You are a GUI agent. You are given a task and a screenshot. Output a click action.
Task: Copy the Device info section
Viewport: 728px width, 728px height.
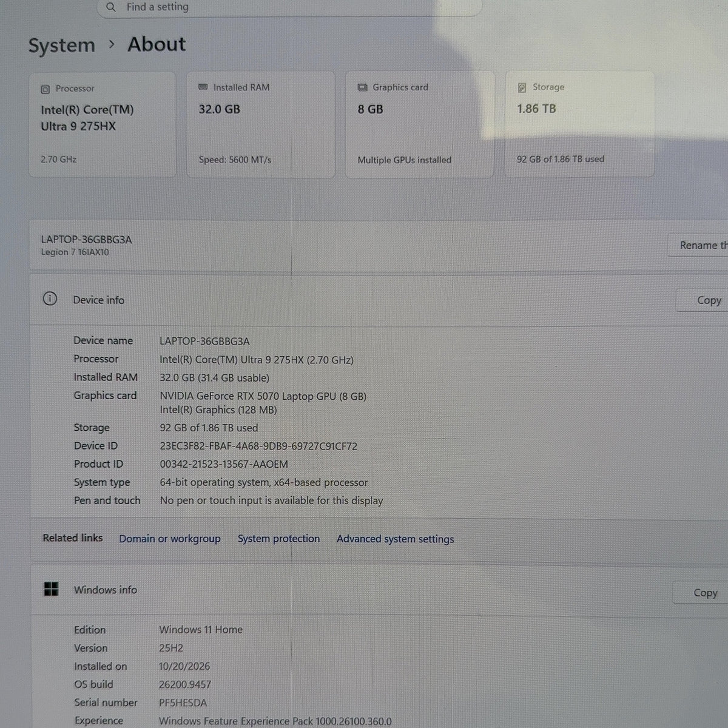[x=702, y=300]
